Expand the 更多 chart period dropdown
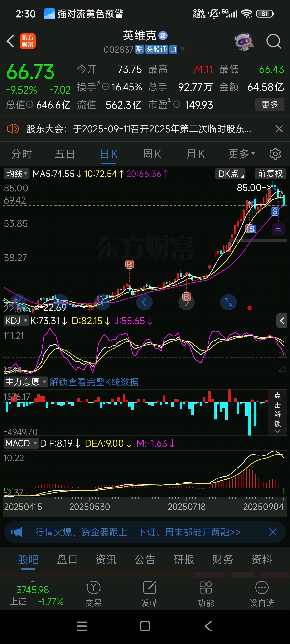 [x=242, y=154]
